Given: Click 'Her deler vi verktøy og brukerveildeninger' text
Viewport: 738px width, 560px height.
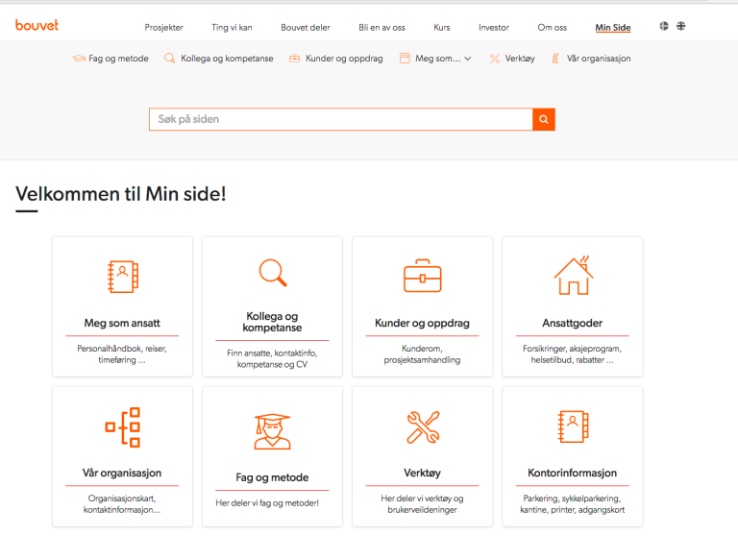Looking at the screenshot, I should (x=422, y=504).
